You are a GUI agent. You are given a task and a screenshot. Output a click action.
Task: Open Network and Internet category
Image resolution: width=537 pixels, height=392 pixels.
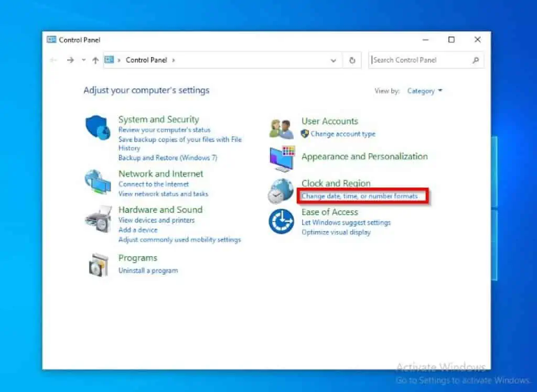pos(160,173)
